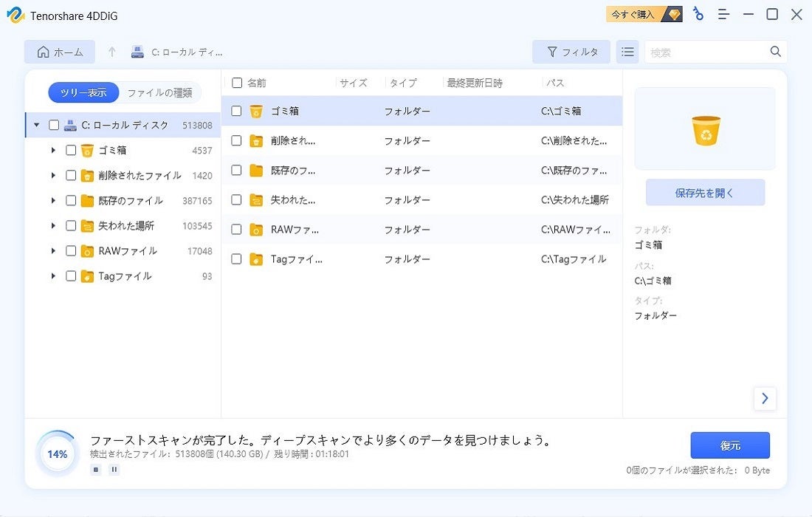Toggle the select-all checkbox beside 名前
Image resolution: width=812 pixels, height=517 pixels.
click(237, 83)
